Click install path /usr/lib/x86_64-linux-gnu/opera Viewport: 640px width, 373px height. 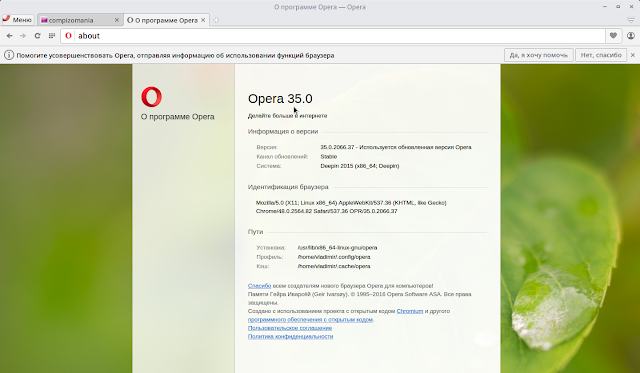[337, 248]
